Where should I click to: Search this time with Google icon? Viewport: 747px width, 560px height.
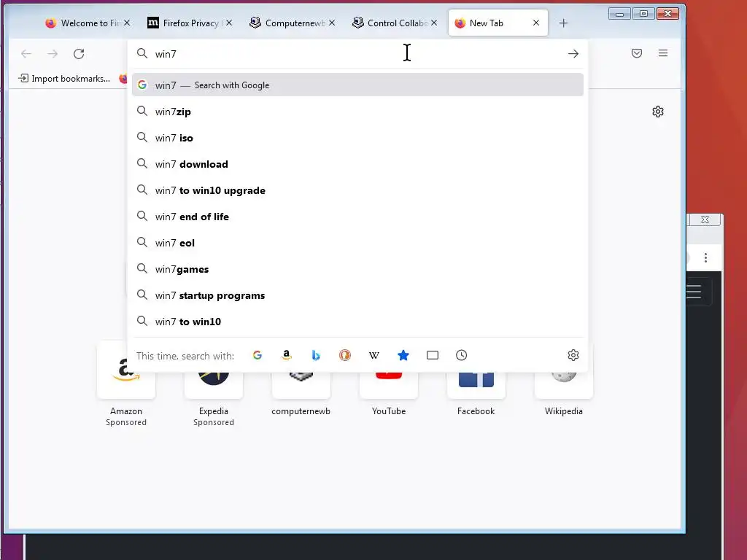tap(258, 355)
